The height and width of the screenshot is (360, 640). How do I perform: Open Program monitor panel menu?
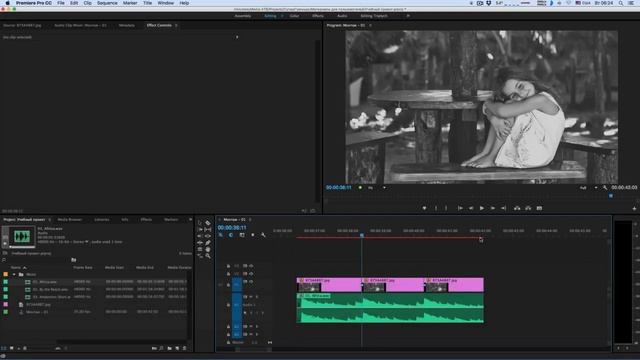(370, 25)
